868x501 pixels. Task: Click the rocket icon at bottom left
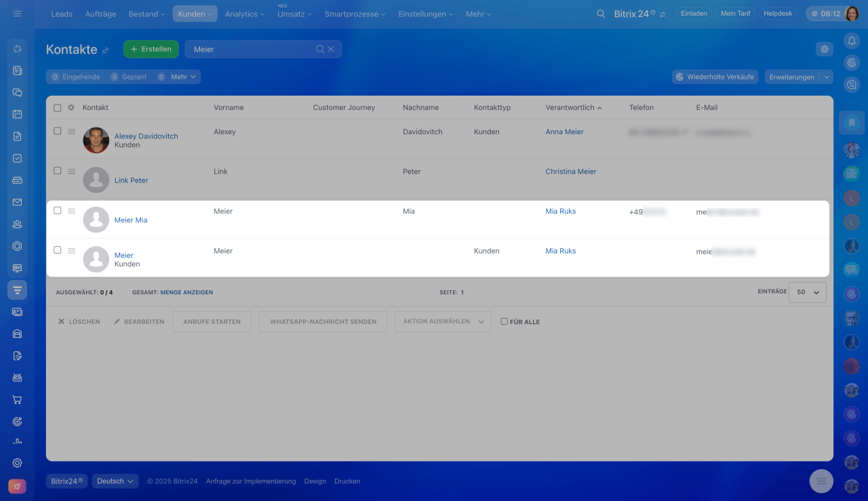[x=17, y=487]
